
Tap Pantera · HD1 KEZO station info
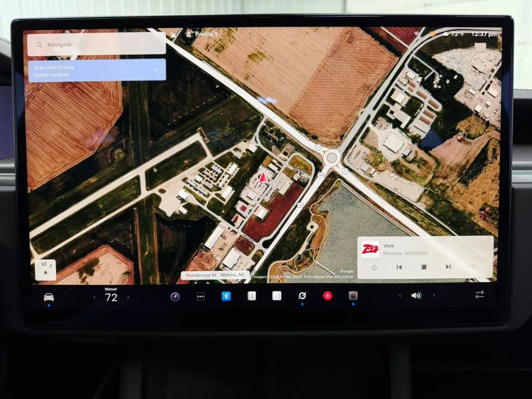pos(405,254)
